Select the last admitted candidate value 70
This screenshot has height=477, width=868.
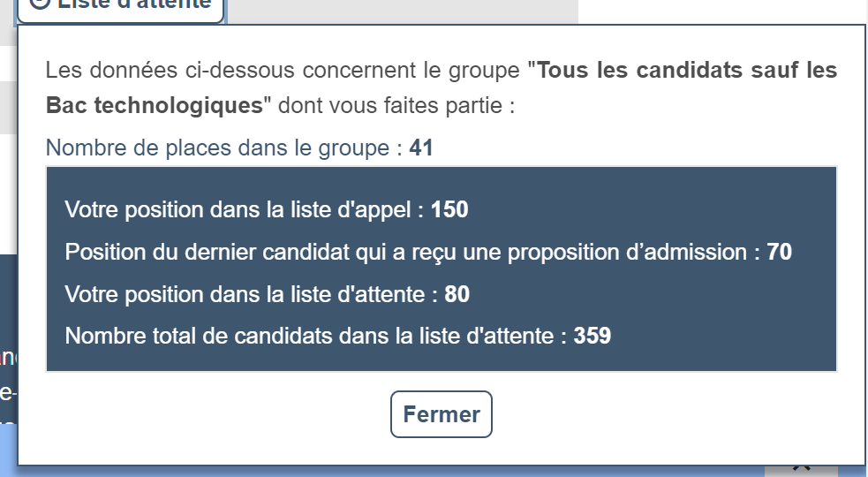click(x=780, y=253)
